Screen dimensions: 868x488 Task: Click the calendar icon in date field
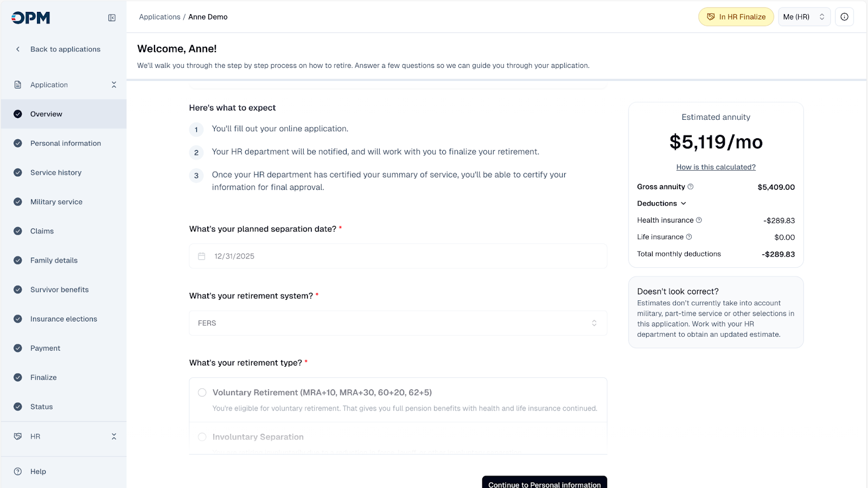(x=202, y=256)
